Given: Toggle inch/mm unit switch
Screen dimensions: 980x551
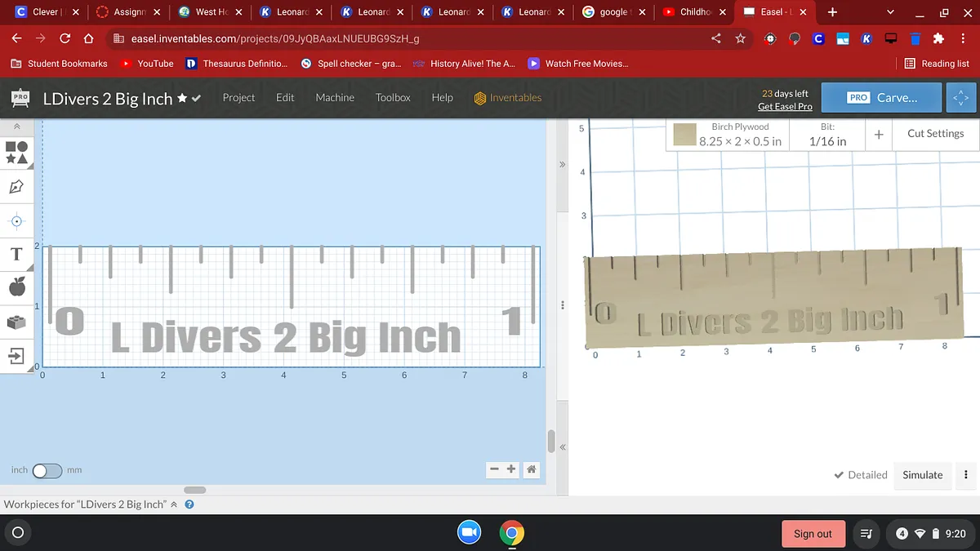Looking at the screenshot, I should tap(47, 471).
